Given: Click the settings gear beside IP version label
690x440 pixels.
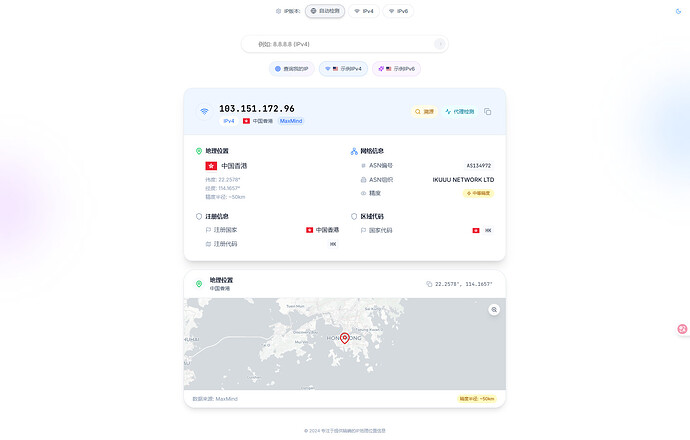Looking at the screenshot, I should [x=278, y=11].
